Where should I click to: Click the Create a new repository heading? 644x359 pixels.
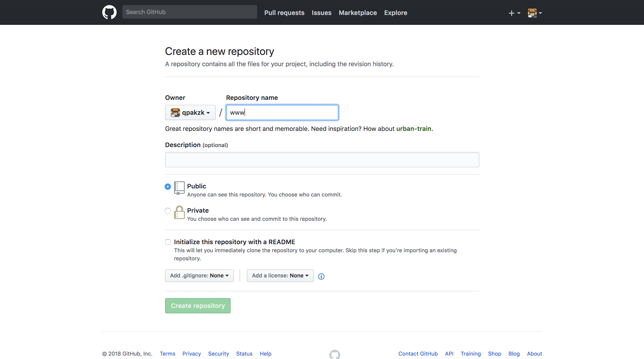pyautogui.click(x=220, y=51)
